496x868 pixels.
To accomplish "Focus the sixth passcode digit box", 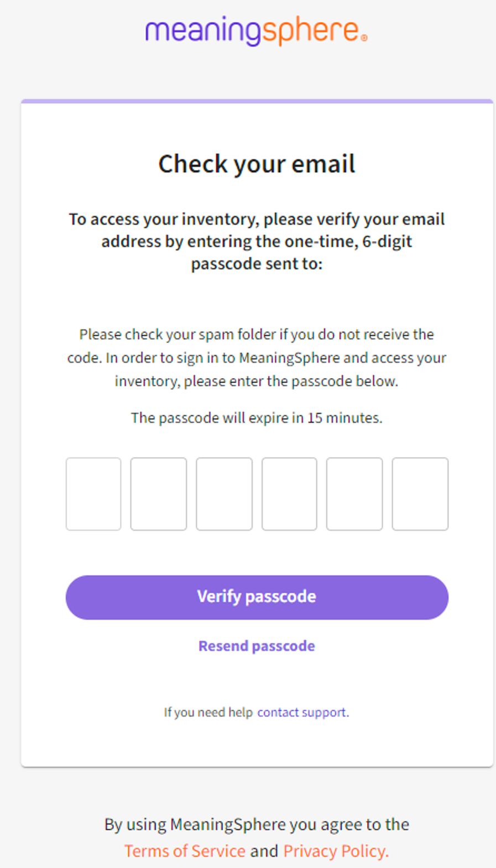I will 420,494.
